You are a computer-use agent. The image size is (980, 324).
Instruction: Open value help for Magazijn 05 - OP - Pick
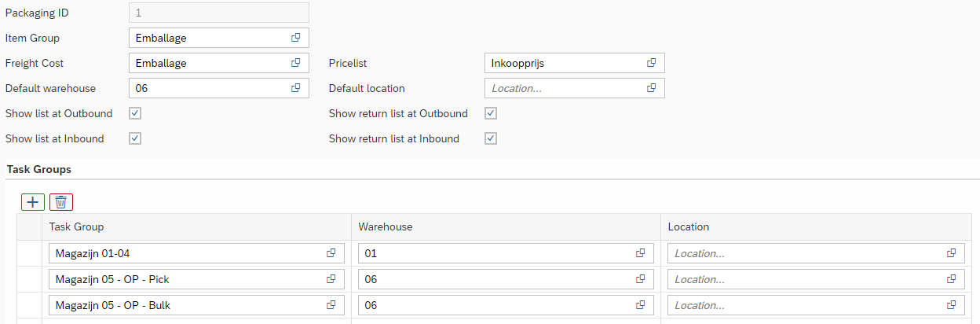pos(331,279)
